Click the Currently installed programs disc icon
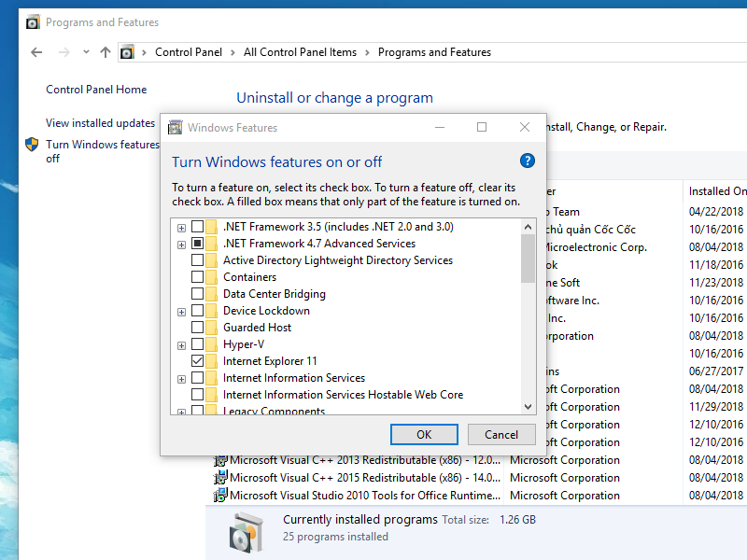 click(246, 532)
